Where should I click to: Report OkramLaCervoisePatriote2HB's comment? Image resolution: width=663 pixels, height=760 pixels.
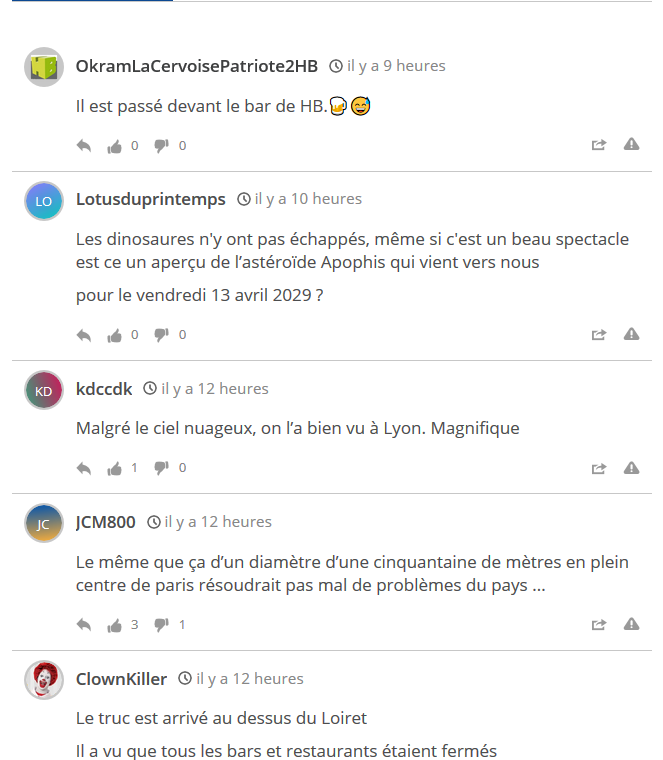pos(631,144)
